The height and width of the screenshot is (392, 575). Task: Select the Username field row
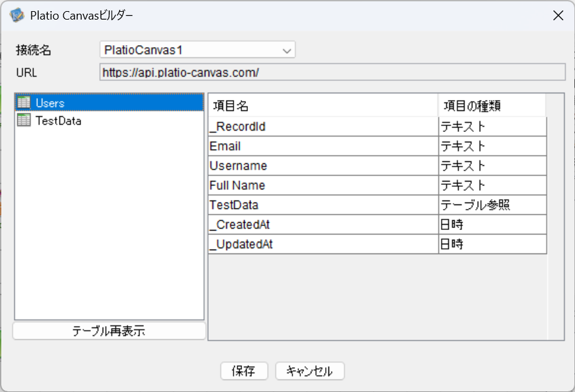tap(323, 166)
